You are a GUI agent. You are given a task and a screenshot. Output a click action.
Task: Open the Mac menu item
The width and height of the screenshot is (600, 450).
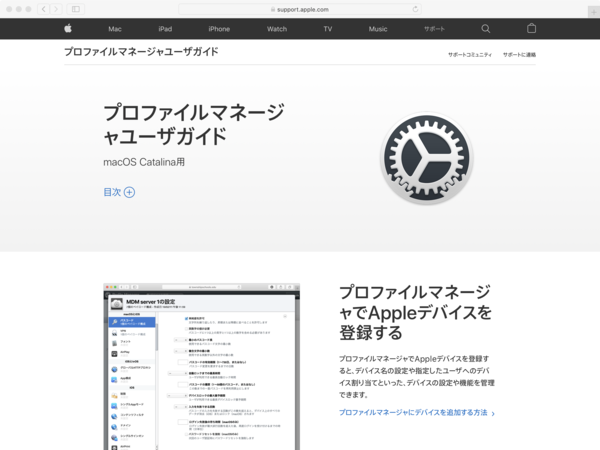[x=115, y=29]
